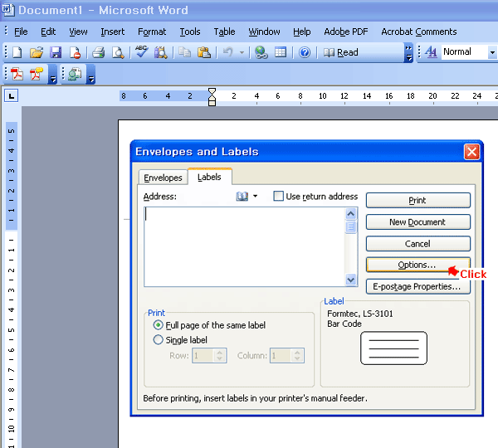Click the address book icon

click(242, 197)
